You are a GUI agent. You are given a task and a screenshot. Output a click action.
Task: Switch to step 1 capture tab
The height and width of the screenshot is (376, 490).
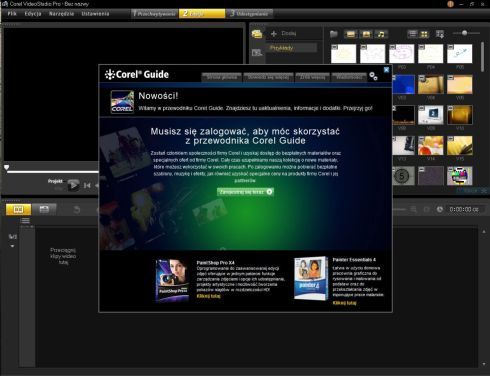pos(154,14)
